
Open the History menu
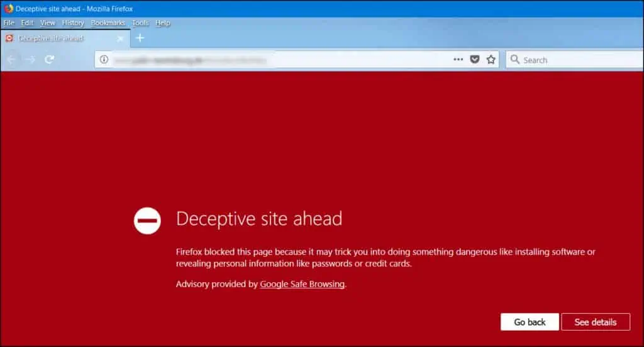click(x=73, y=23)
